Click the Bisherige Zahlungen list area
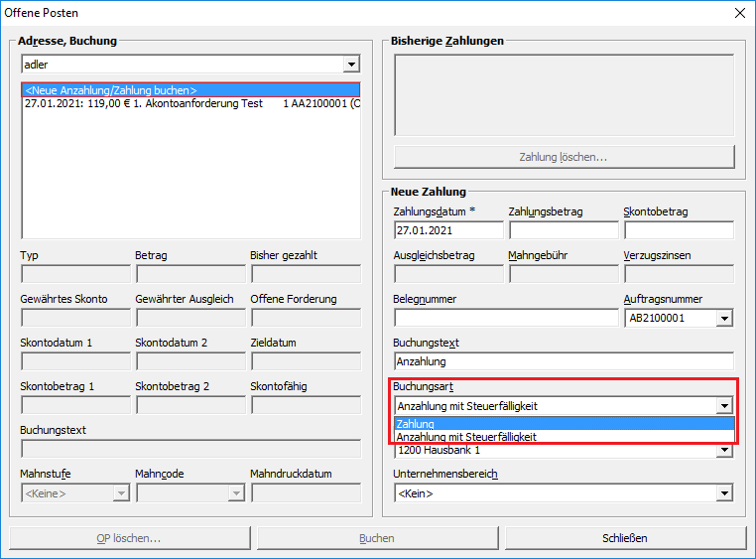The image size is (756, 559). [x=563, y=94]
